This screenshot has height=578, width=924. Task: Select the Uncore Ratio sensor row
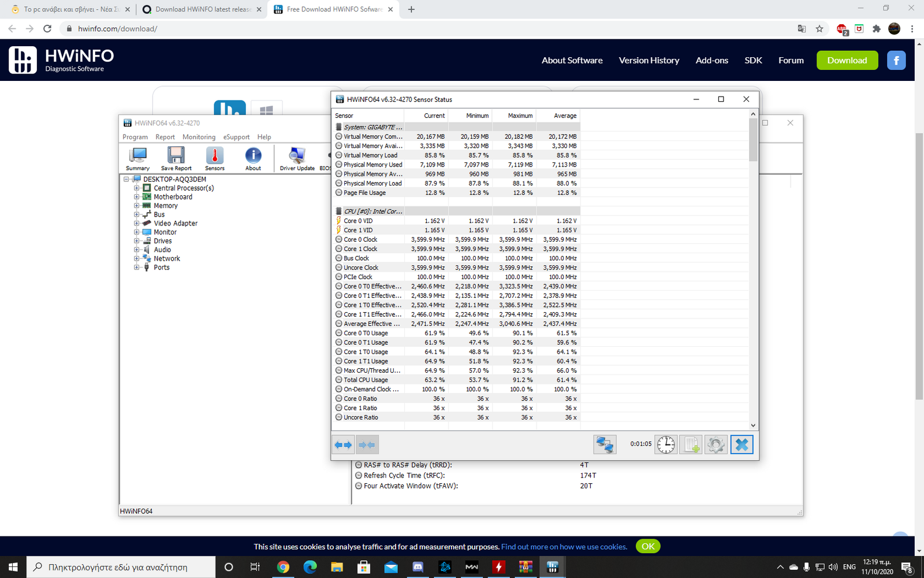456,417
